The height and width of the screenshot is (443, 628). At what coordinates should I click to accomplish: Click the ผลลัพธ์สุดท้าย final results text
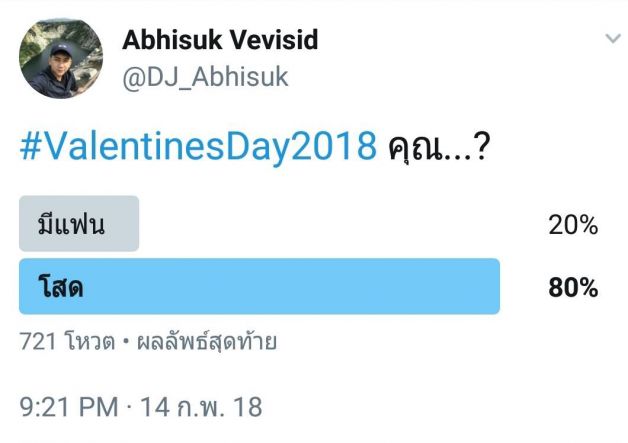click(207, 342)
